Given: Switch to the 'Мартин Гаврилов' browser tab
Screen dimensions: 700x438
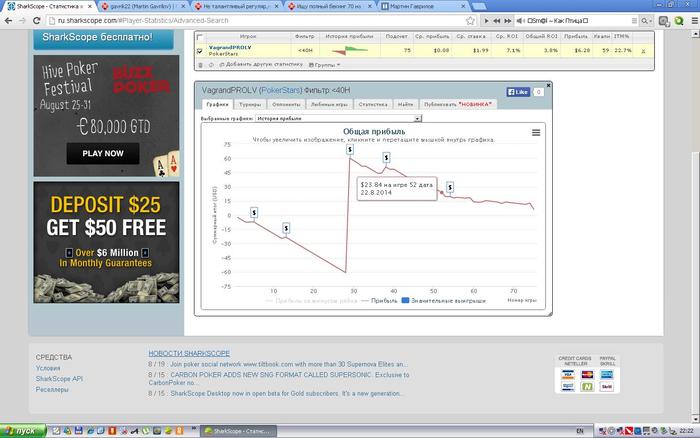Looking at the screenshot, I should coord(422,6).
